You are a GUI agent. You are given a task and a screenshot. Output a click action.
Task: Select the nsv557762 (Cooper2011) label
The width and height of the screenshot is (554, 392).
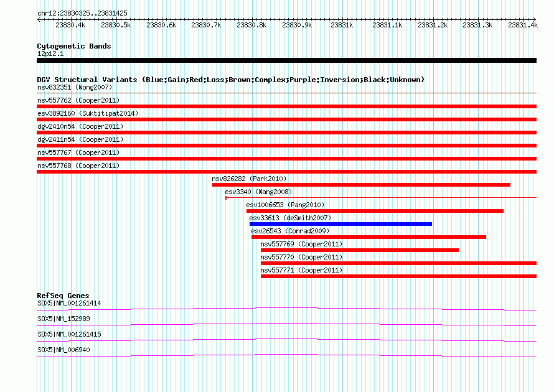pyautogui.click(x=78, y=100)
